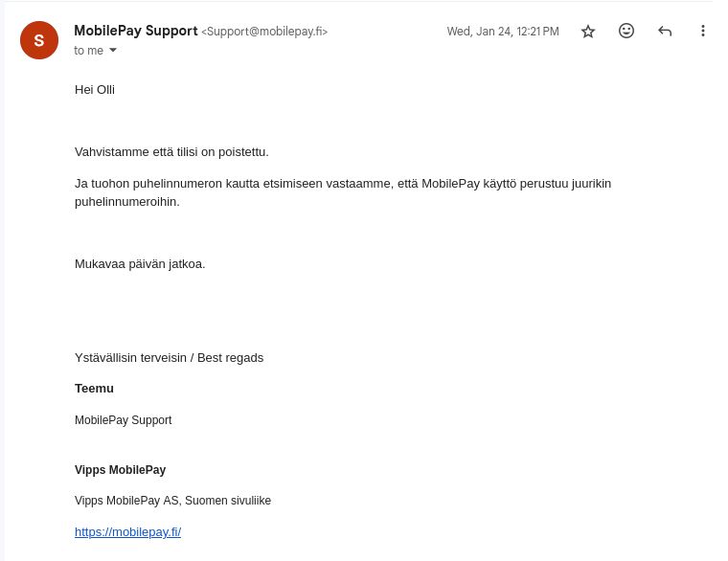Click 'Ystävällisin terveisin / Best regads' line
The width and height of the screenshot is (728, 561).
coord(169,358)
